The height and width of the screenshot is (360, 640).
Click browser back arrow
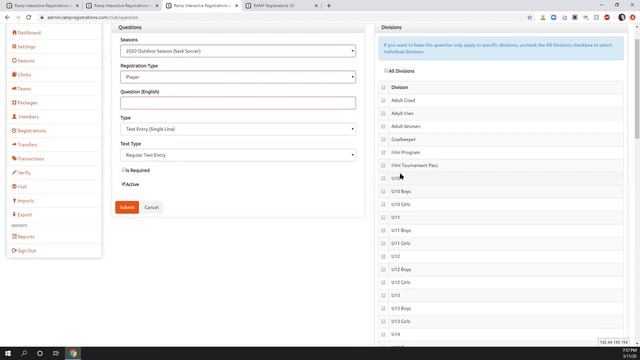pyautogui.click(x=7, y=18)
